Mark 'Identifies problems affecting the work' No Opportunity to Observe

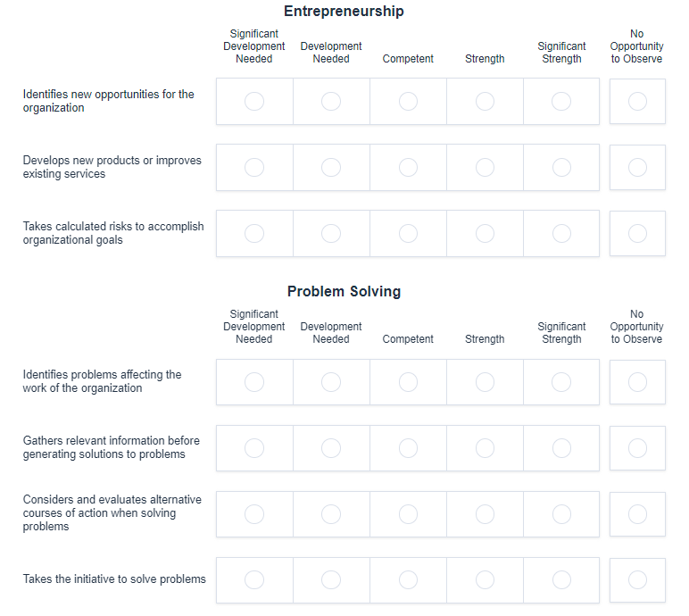[637, 382]
